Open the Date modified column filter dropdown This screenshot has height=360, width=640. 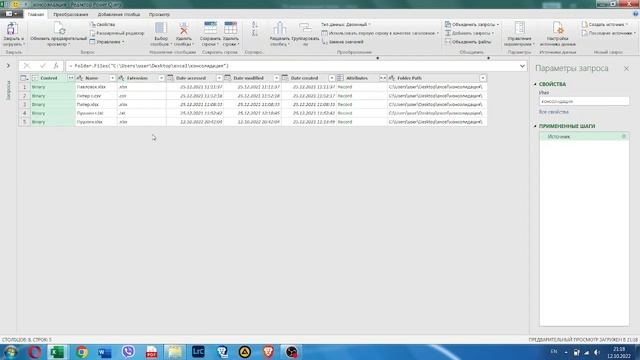point(276,78)
